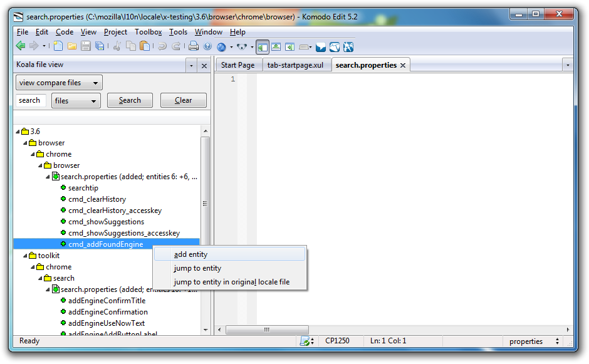The height and width of the screenshot is (364, 589).
Task: Open Koala file view pane dropdown arrow
Action: [191, 66]
